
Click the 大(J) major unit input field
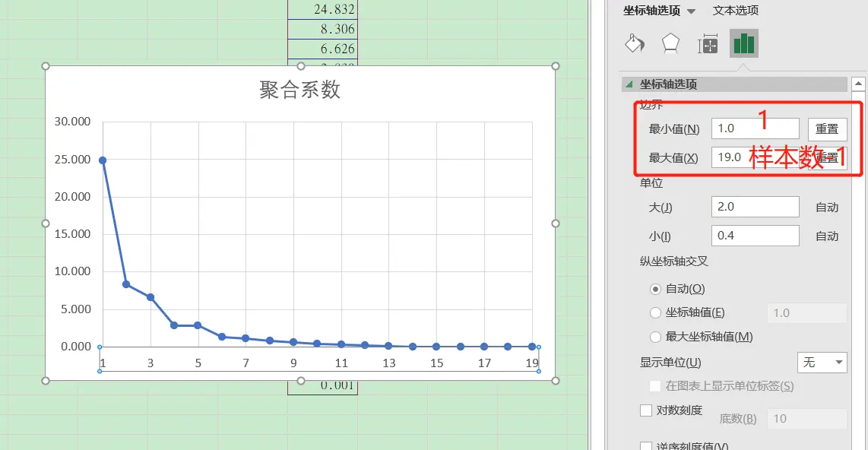pyautogui.click(x=755, y=207)
